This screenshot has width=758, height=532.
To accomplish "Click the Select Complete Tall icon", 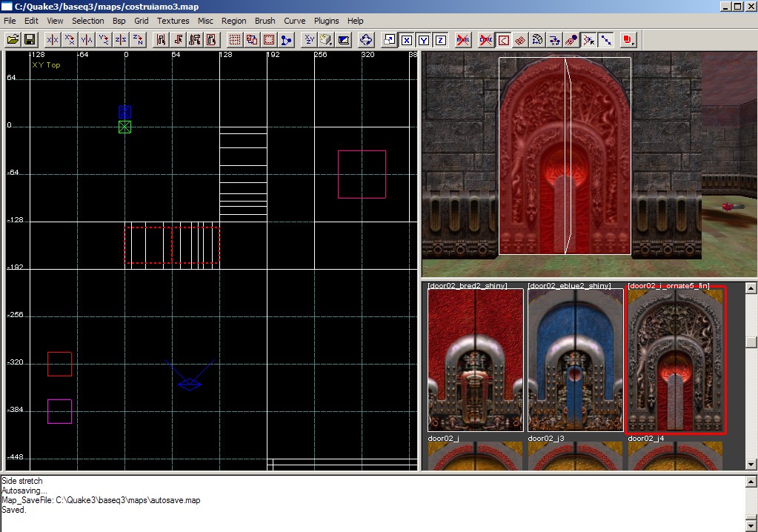I will pos(161,39).
